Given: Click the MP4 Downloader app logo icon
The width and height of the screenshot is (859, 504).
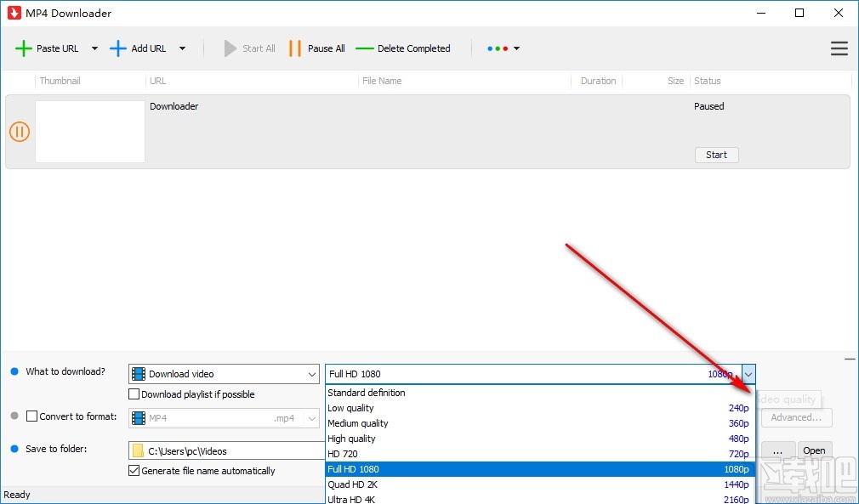Looking at the screenshot, I should point(14,13).
